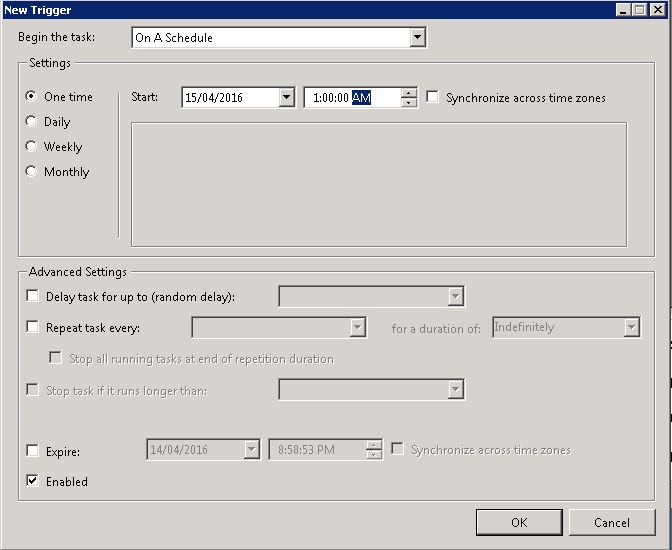The image size is (672, 550).
Task: Decrease the Expire time with the down spinner
Action: pos(374,454)
